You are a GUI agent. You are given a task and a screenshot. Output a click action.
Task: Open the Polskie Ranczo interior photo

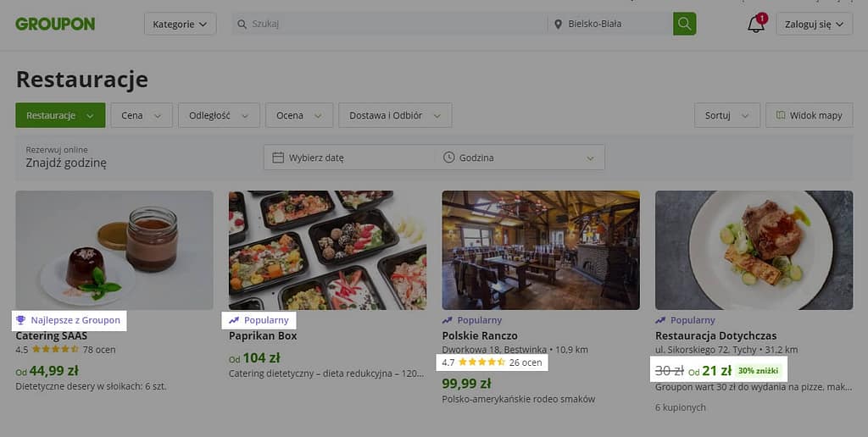(541, 250)
